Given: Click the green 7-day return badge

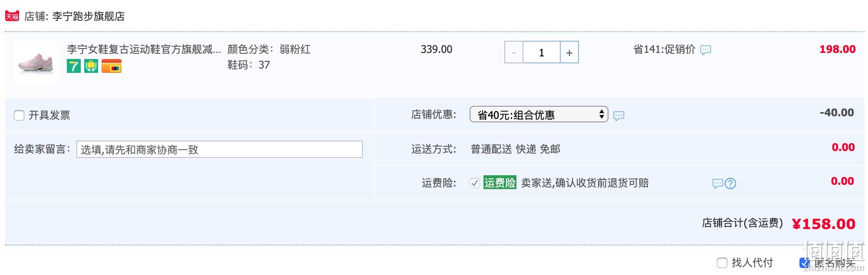Looking at the screenshot, I should pos(74,66).
